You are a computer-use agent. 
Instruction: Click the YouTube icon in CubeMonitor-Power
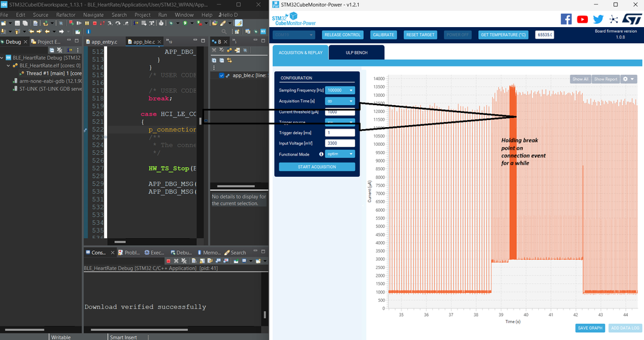[583, 19]
